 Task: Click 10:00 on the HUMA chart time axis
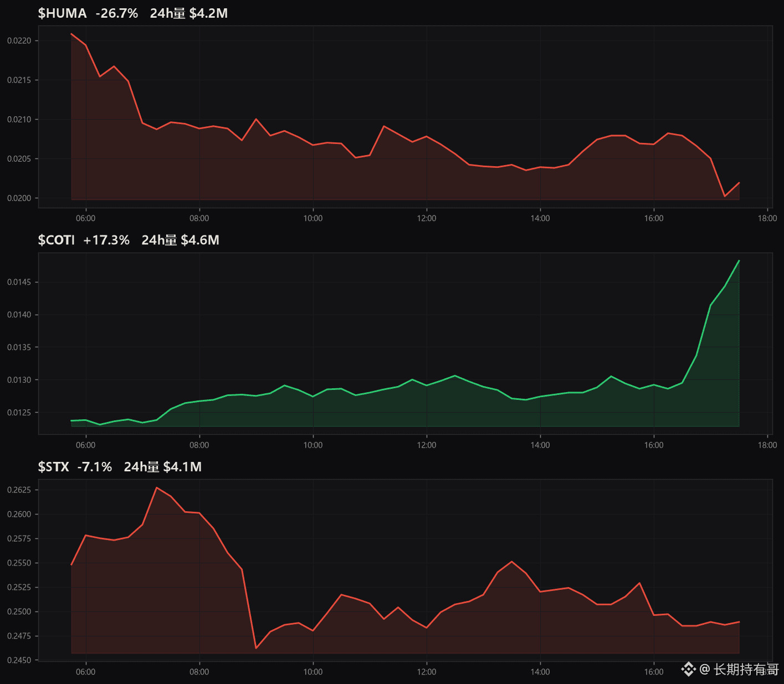click(x=313, y=218)
